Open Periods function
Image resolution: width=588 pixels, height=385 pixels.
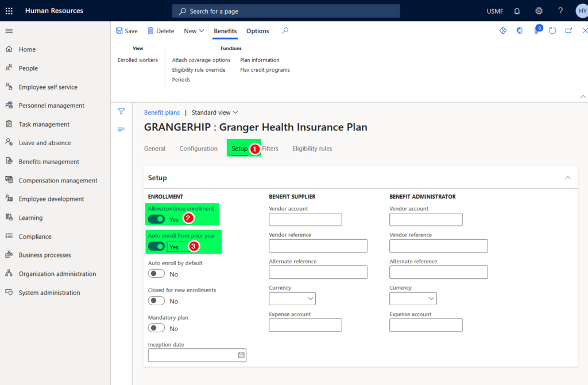[181, 80]
